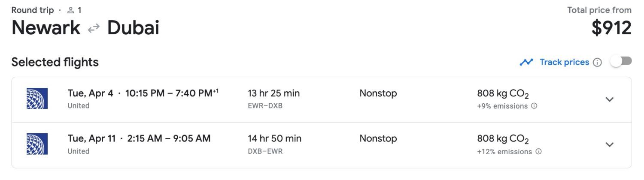Click the Track prices link text
Viewport: 644px width, 180px height.
(564, 63)
